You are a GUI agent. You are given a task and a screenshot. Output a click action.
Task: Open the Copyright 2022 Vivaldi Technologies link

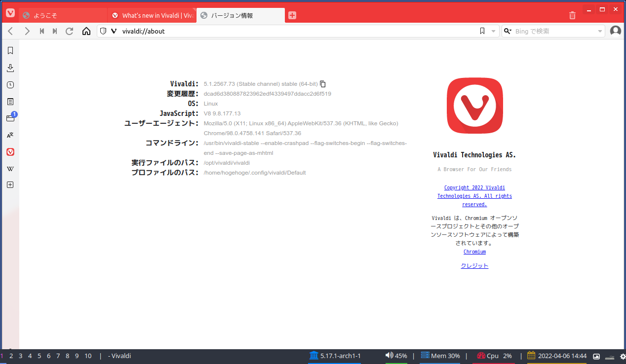[x=474, y=196]
